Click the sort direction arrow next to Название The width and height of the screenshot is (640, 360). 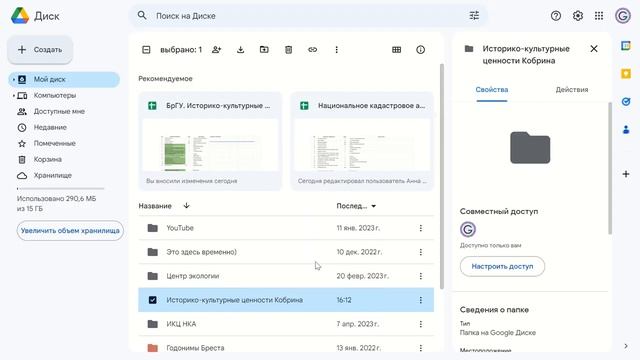tap(187, 206)
